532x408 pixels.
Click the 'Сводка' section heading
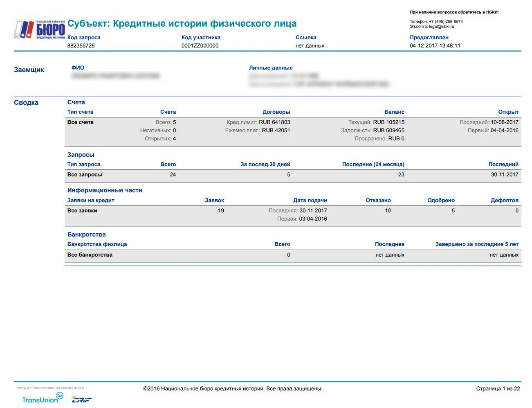(x=26, y=102)
